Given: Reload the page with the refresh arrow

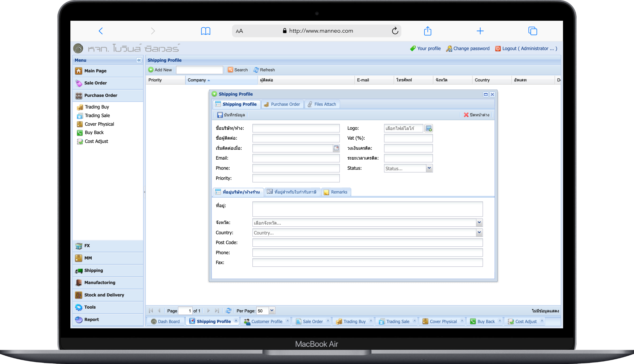Looking at the screenshot, I should coord(395,31).
